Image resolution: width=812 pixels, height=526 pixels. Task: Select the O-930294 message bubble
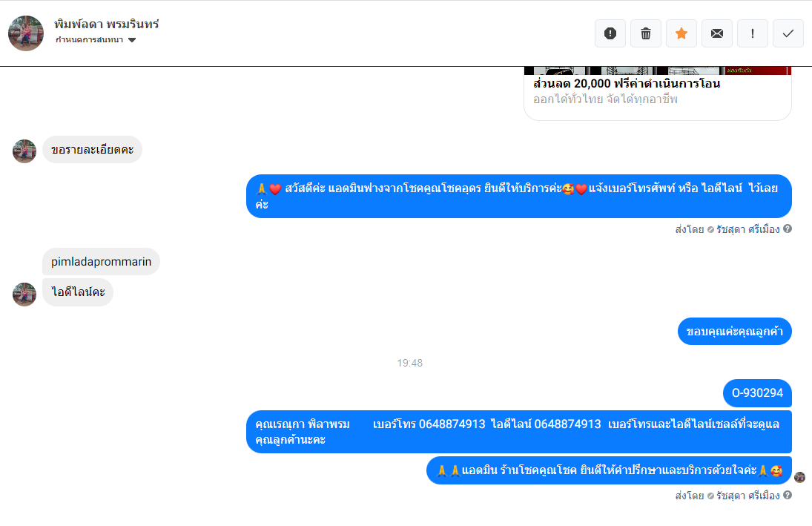[757, 392]
